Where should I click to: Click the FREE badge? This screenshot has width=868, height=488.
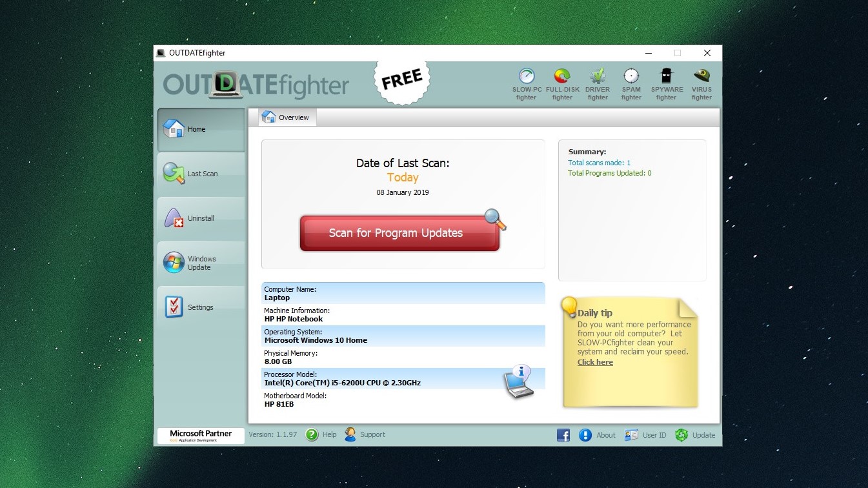click(x=401, y=79)
